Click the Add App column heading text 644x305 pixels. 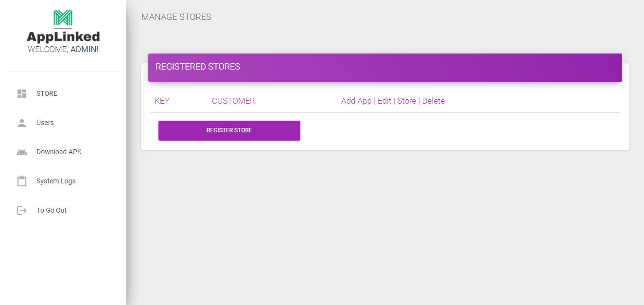pyautogui.click(x=356, y=101)
